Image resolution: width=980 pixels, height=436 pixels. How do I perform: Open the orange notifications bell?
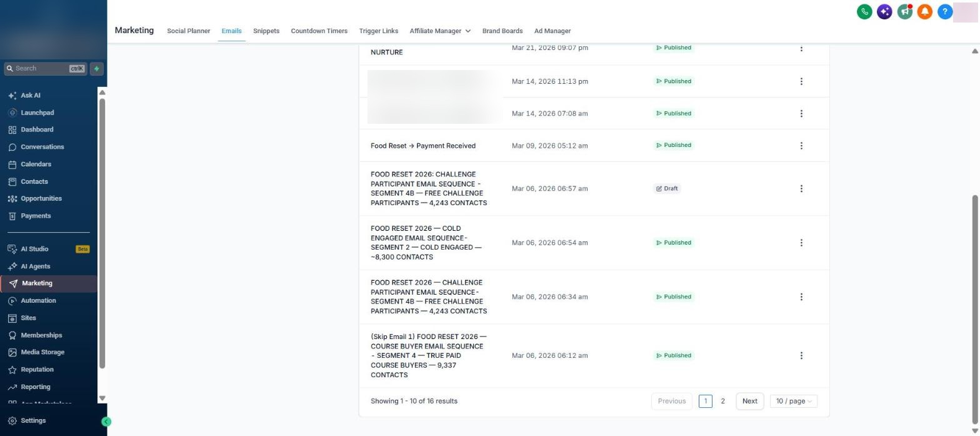tap(925, 11)
